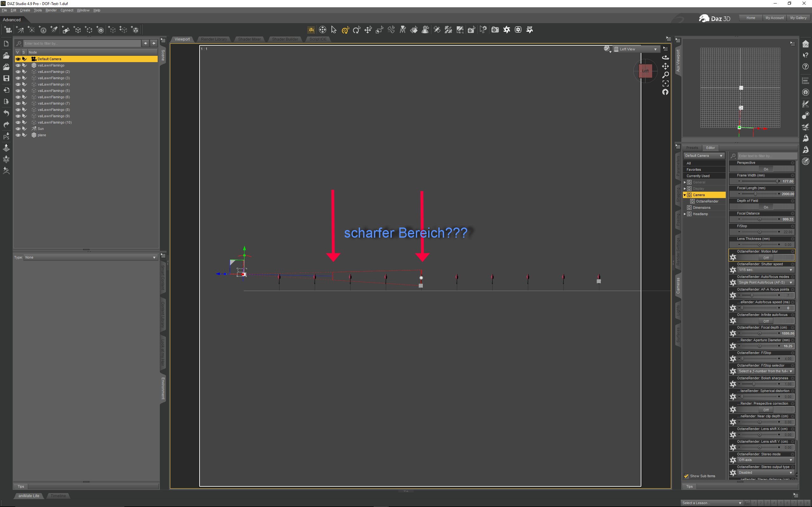Uncheck Show Sub Items checkbox
The width and height of the screenshot is (812, 507).
click(686, 476)
